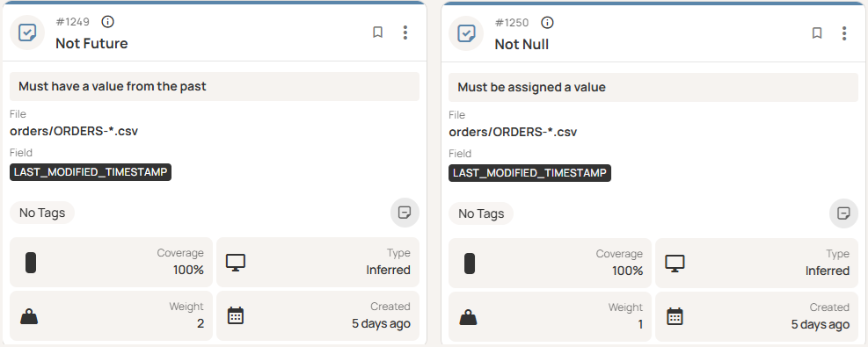Click Coverage 100% value on Not Null card

pyautogui.click(x=628, y=271)
